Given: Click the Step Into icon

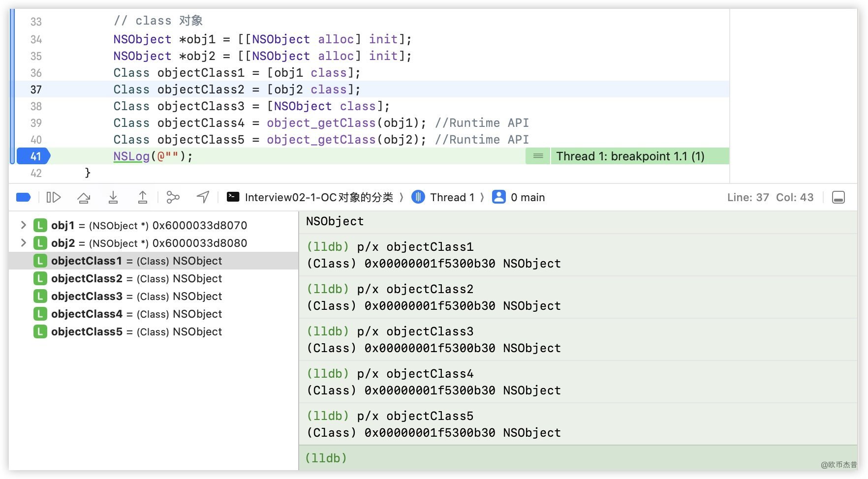Looking at the screenshot, I should tap(113, 197).
